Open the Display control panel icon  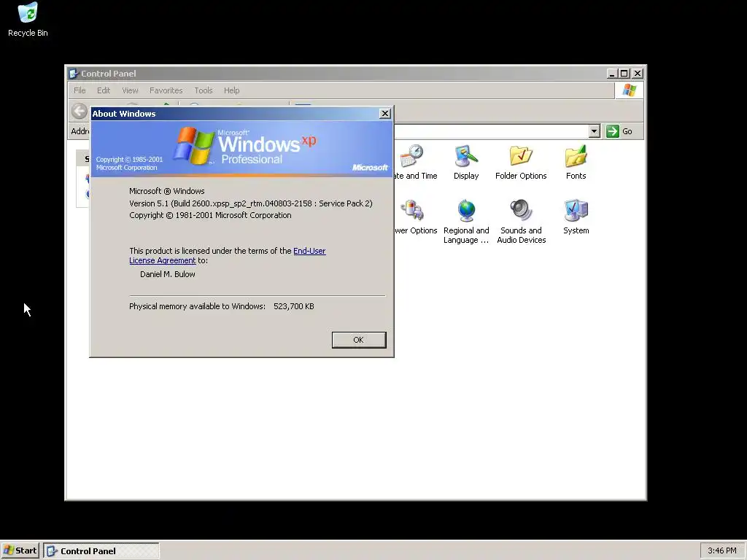tap(466, 163)
